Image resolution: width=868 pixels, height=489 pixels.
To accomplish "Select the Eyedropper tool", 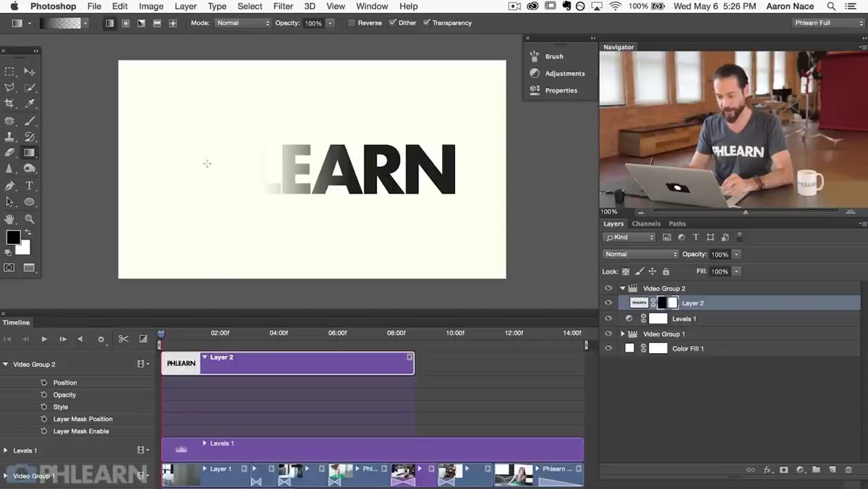I will [x=30, y=104].
